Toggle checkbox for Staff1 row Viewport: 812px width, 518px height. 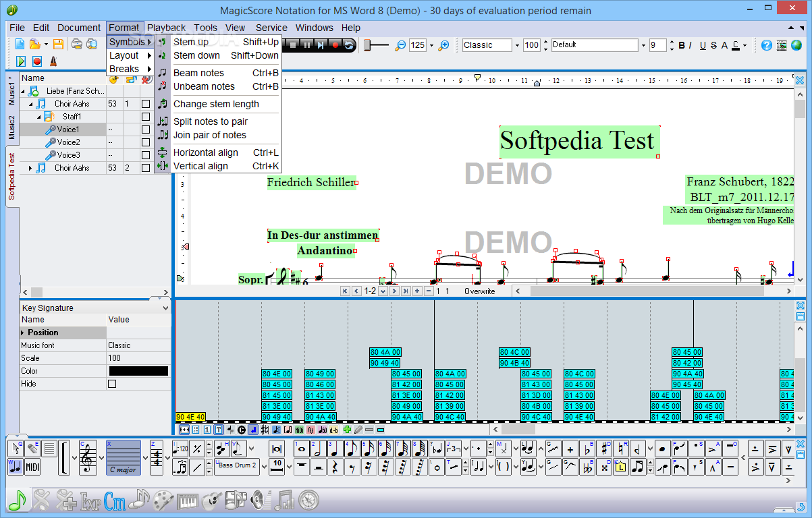click(x=146, y=117)
